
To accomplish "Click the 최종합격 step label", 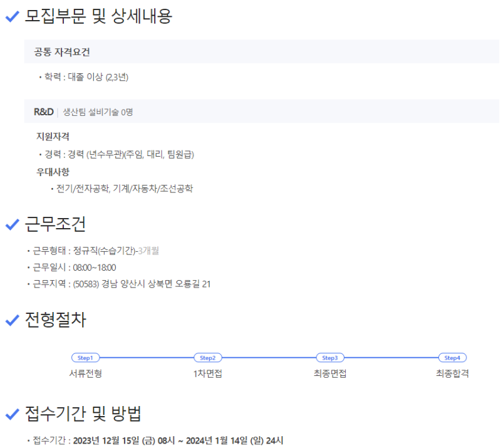I will click(x=452, y=374).
